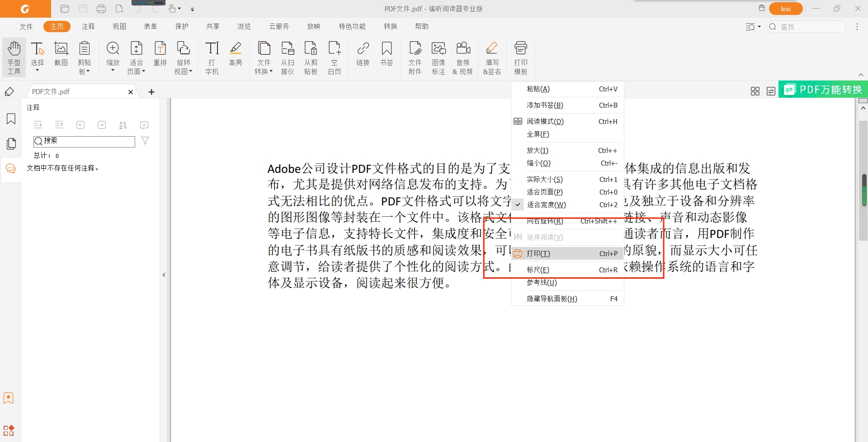Click the lexi account button
The width and height of the screenshot is (868, 442).
[786, 9]
